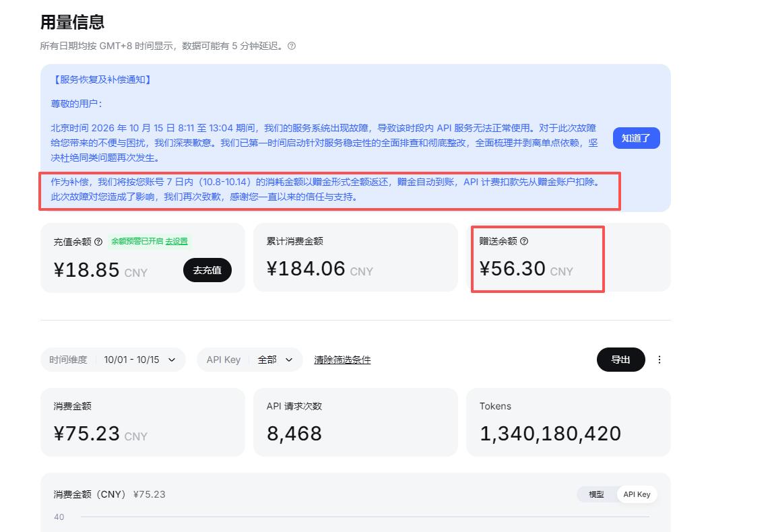Click the 累计消费金额 card label
This screenshot has height=532, width=772.
[x=295, y=241]
